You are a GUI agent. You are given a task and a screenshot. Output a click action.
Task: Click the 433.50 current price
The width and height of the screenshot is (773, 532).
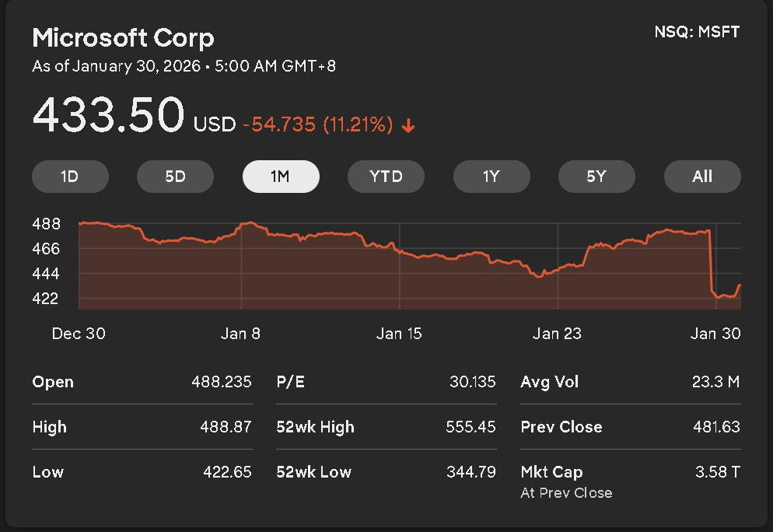tap(107, 115)
